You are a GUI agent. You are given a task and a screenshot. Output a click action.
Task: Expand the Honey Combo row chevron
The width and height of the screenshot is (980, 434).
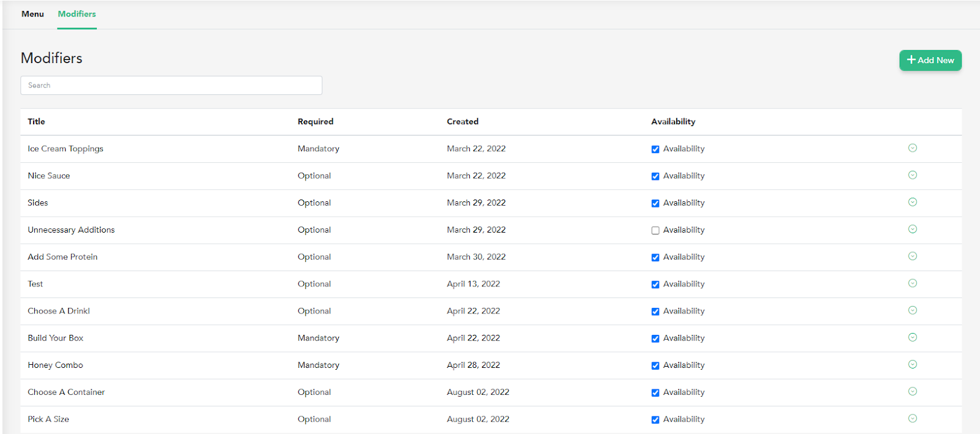pos(913,364)
